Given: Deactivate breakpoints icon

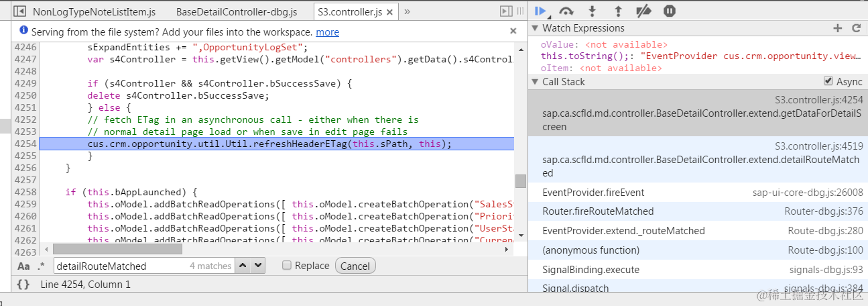Looking at the screenshot, I should 643,11.
